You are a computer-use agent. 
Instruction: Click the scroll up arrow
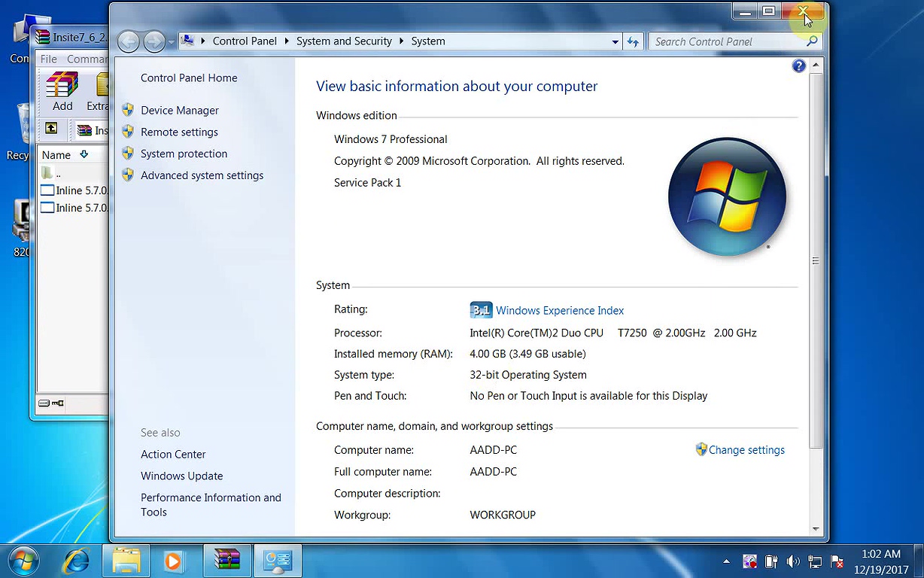click(x=815, y=66)
